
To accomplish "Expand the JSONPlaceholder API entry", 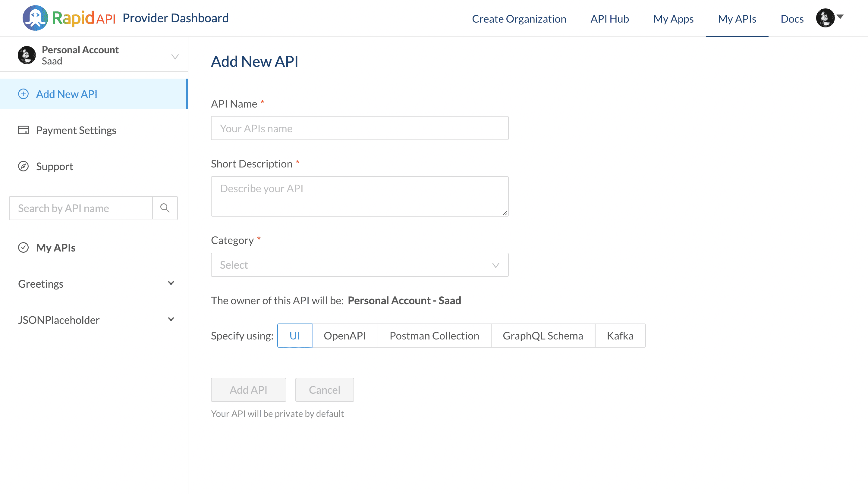I will (171, 319).
